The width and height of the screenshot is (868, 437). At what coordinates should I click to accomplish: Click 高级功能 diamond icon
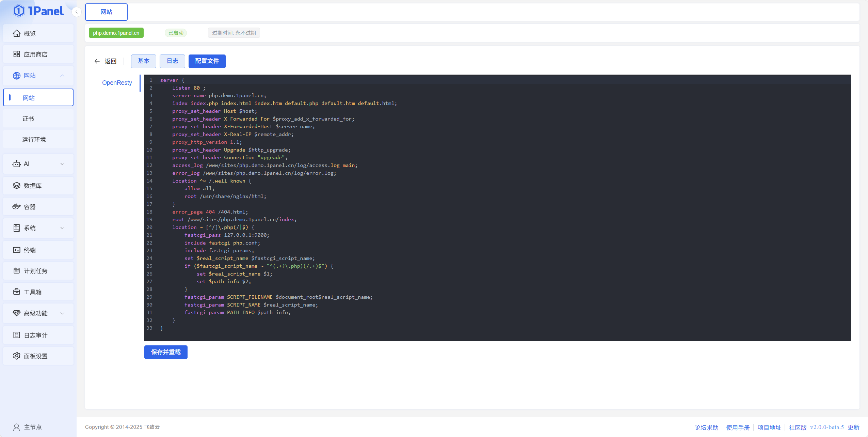[x=17, y=313]
